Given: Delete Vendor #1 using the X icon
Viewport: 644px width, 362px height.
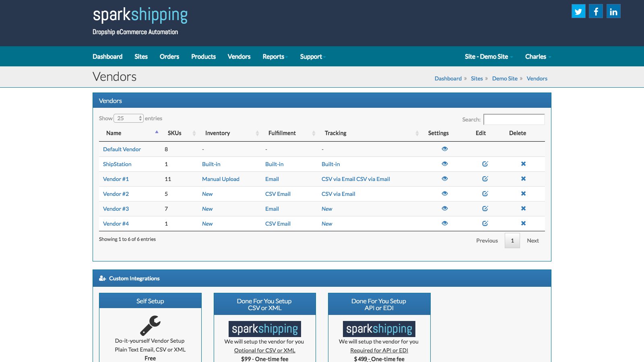Looking at the screenshot, I should click(x=523, y=179).
